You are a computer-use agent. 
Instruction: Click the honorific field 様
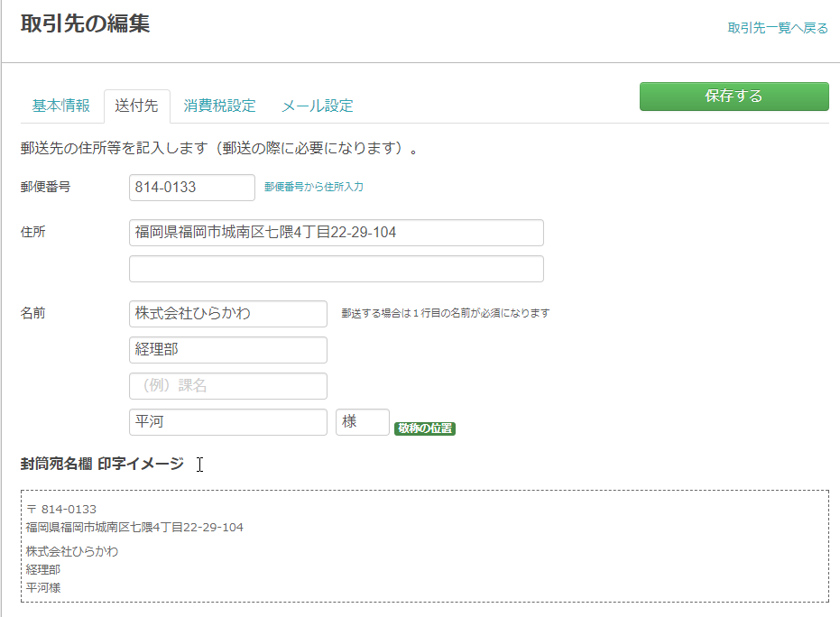pos(363,422)
